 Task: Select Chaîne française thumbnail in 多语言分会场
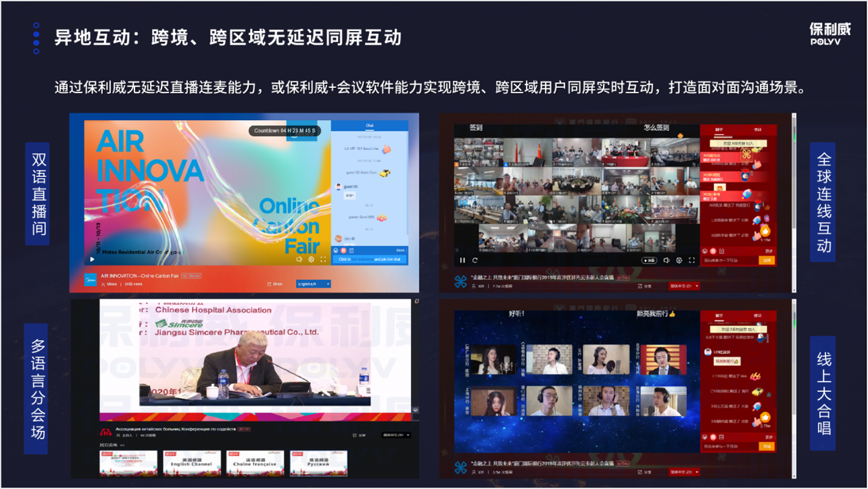click(x=255, y=463)
